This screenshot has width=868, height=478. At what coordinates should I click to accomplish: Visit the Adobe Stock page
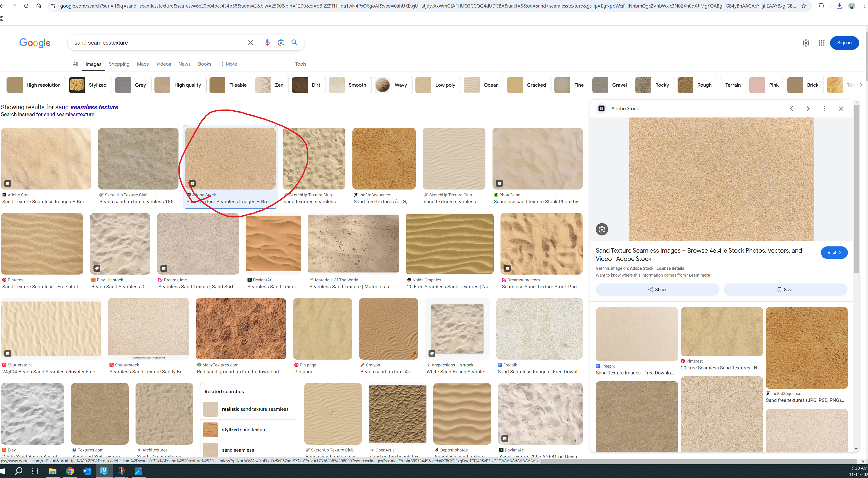click(834, 252)
